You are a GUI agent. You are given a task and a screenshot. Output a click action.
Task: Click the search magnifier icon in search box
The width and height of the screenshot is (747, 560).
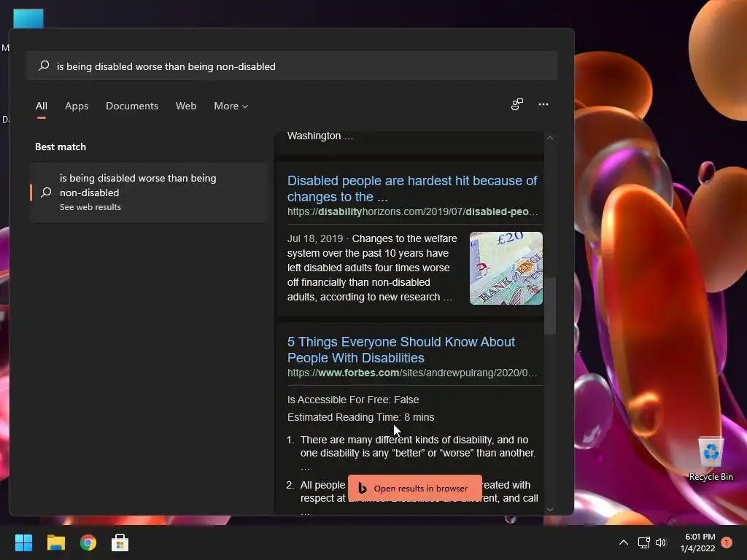[44, 66]
